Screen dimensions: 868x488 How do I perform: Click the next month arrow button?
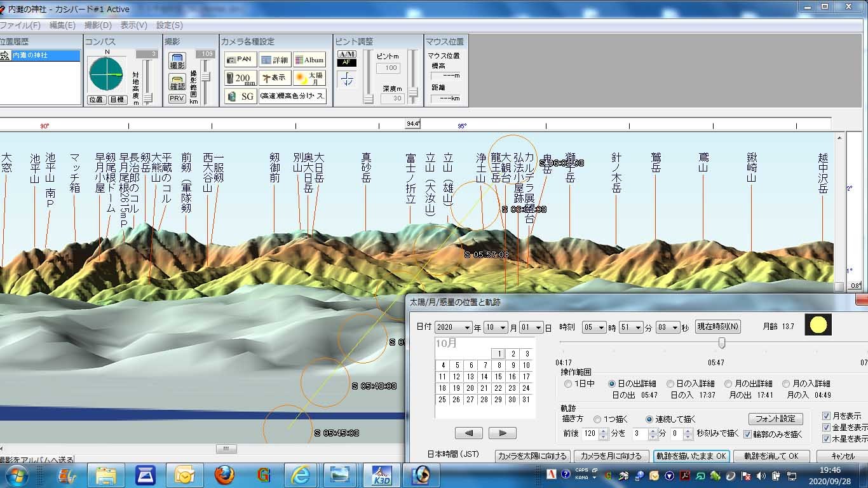point(502,433)
